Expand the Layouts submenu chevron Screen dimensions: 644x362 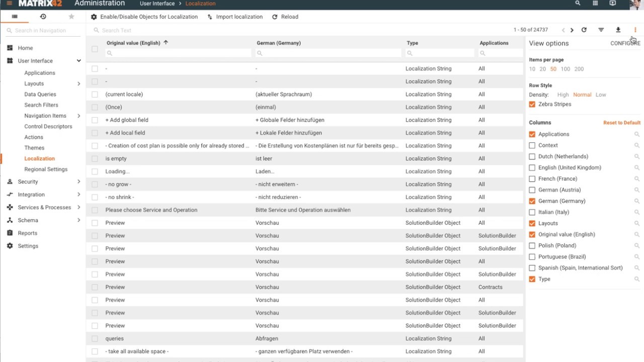tap(78, 83)
